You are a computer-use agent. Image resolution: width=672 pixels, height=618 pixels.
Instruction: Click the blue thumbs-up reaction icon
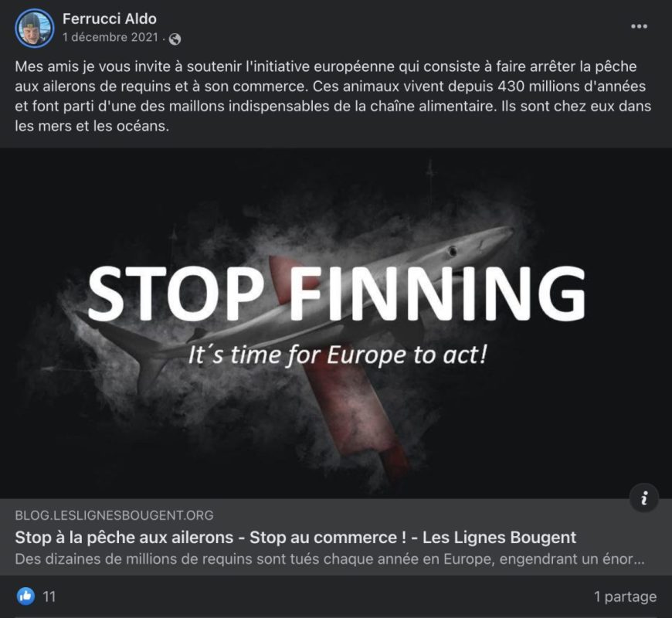click(25, 596)
